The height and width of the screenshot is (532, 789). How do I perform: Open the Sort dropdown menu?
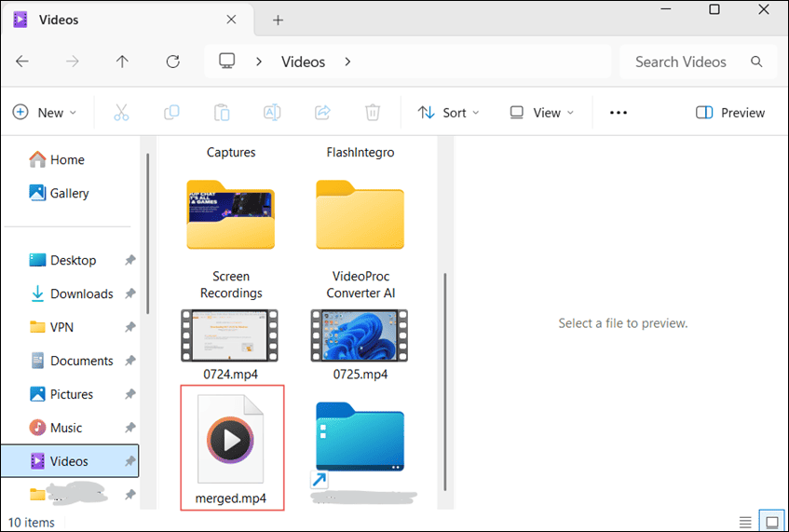(x=448, y=113)
